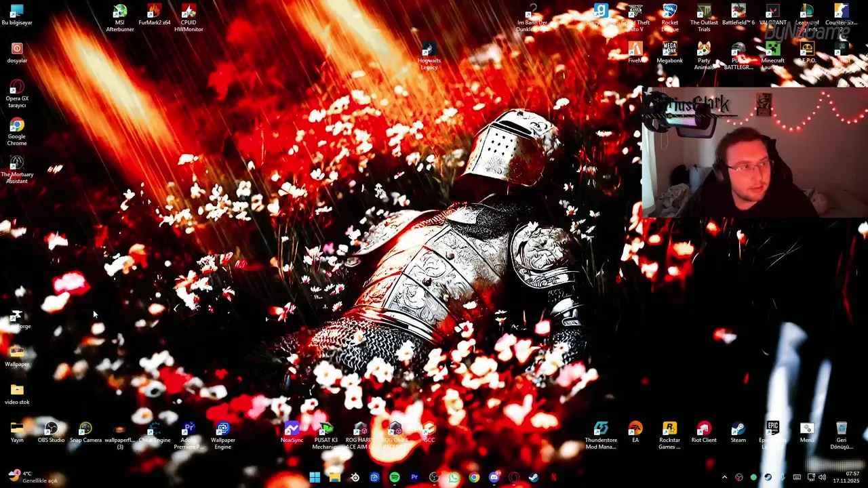Select the FurMark2 x64 shortcut
This screenshot has height=488, width=868.
155,15
